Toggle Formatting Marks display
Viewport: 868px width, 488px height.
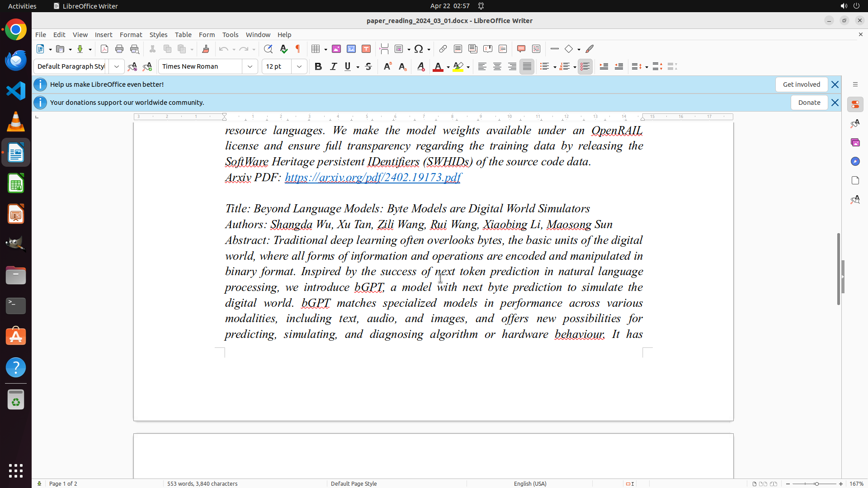(298, 49)
